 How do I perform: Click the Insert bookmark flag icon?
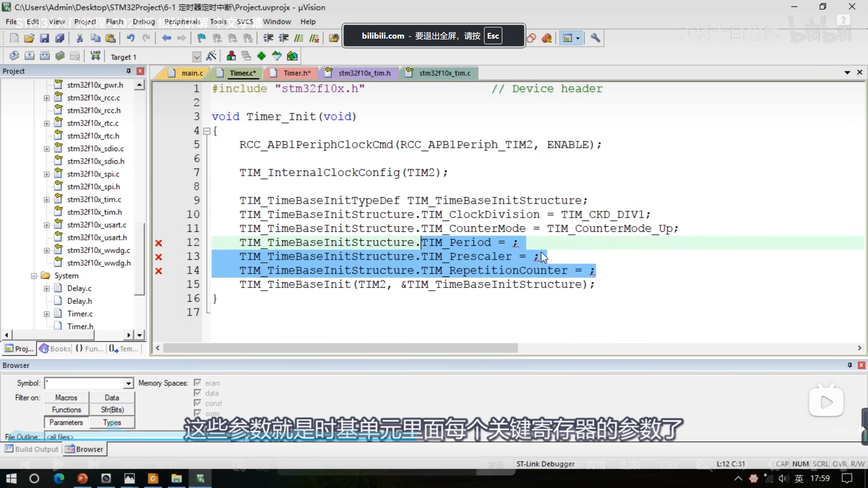201,38
